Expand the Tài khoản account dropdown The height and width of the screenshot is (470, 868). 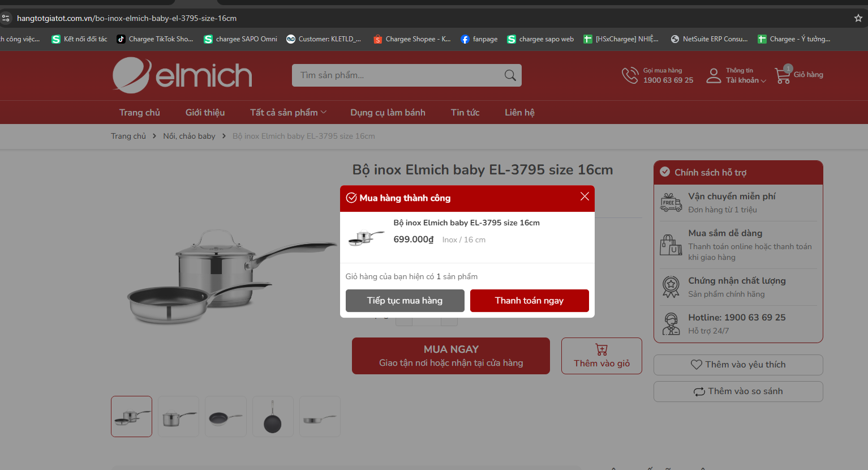(x=746, y=80)
